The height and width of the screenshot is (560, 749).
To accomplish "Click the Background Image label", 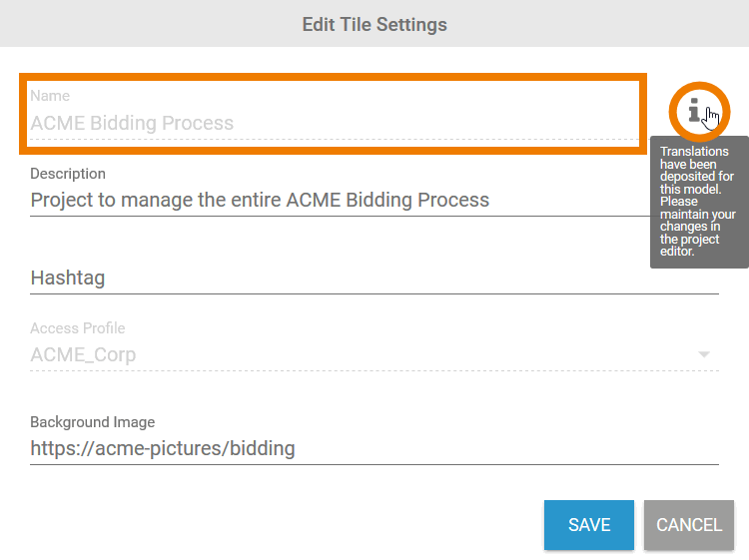I will [93, 422].
